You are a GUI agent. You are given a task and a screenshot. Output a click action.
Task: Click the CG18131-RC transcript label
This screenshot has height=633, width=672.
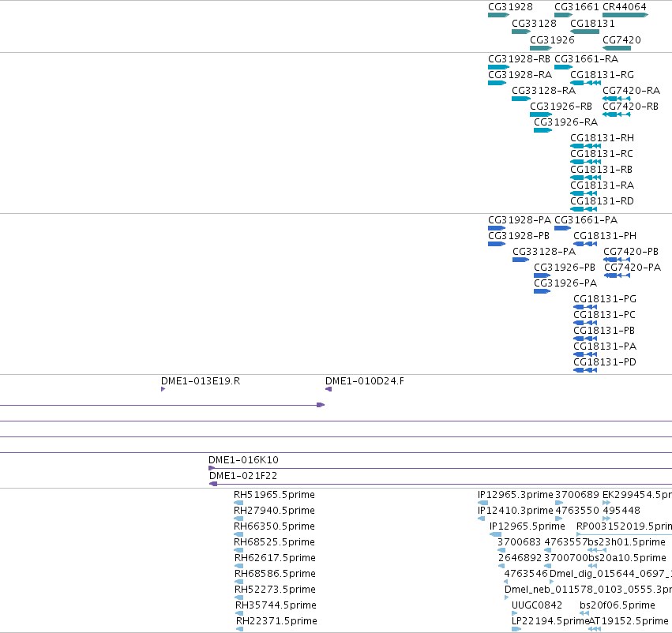[602, 154]
